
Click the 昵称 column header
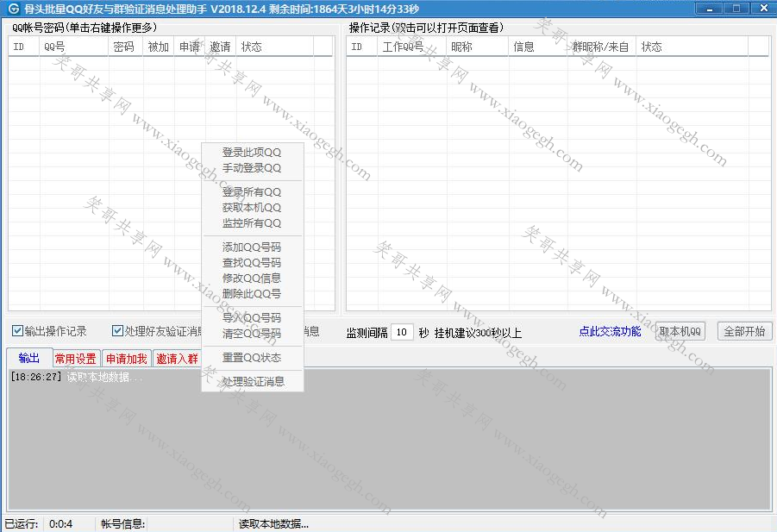(478, 47)
